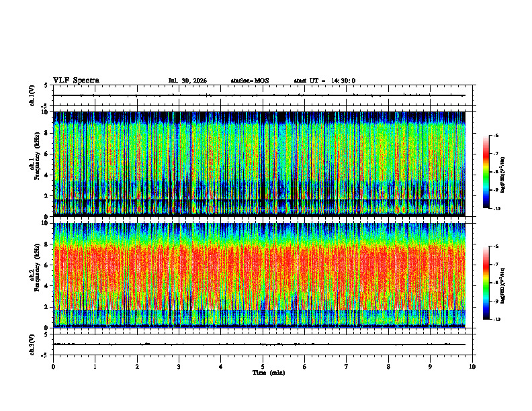Screen dimensions: 532x411
Task: Click the 'station=MOS' header label
Action: pyautogui.click(x=250, y=81)
